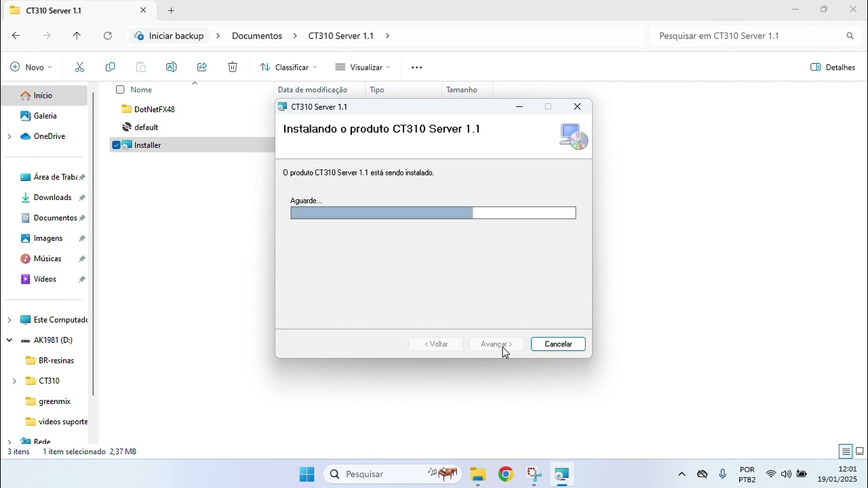Launch Google Chrome from taskbar

click(x=506, y=474)
